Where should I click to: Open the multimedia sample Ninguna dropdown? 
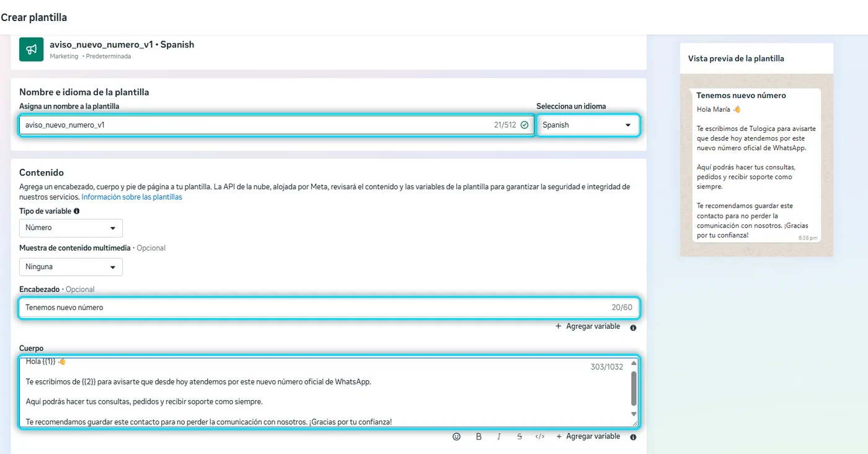point(71,267)
